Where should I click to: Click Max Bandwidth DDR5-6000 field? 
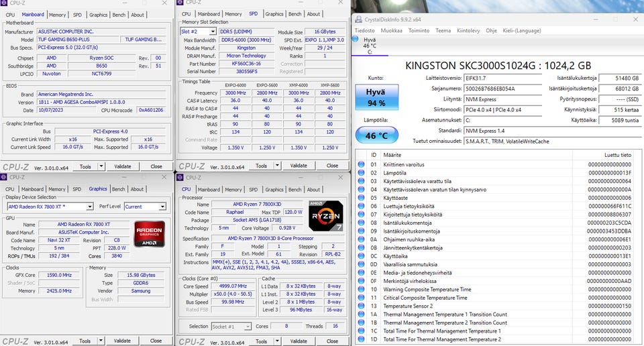coord(246,40)
